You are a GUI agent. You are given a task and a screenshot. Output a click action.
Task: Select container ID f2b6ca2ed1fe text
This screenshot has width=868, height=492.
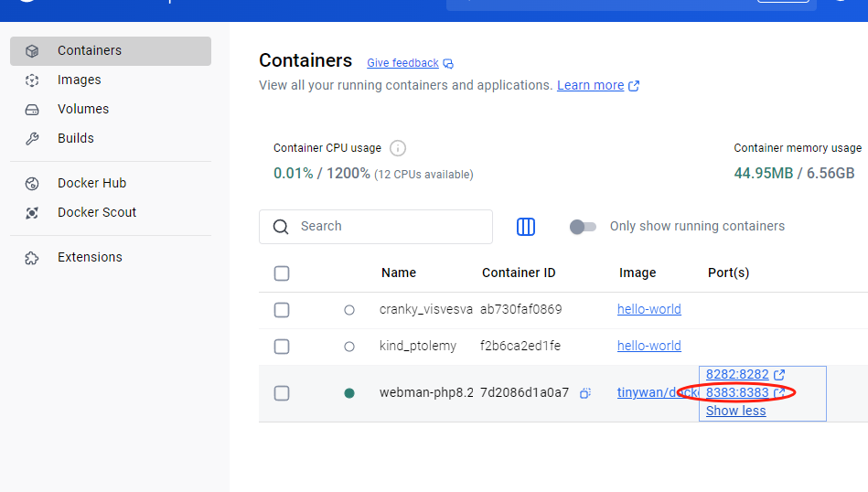point(520,346)
